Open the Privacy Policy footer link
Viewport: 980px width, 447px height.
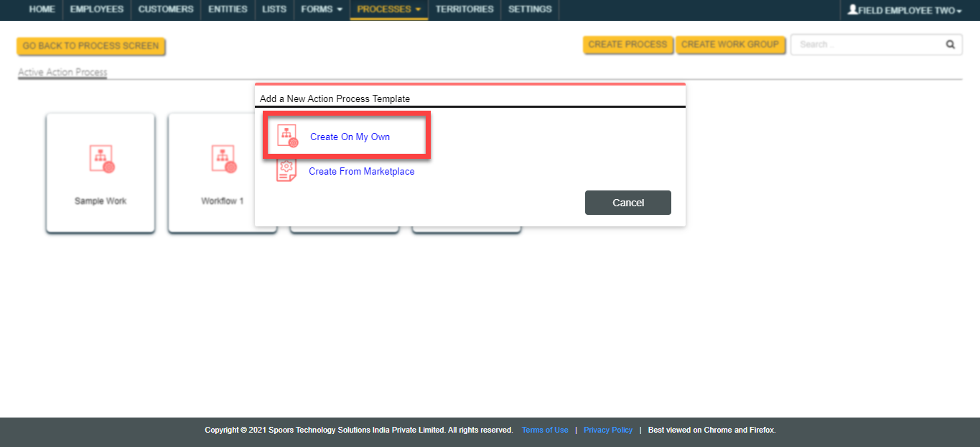(607, 430)
